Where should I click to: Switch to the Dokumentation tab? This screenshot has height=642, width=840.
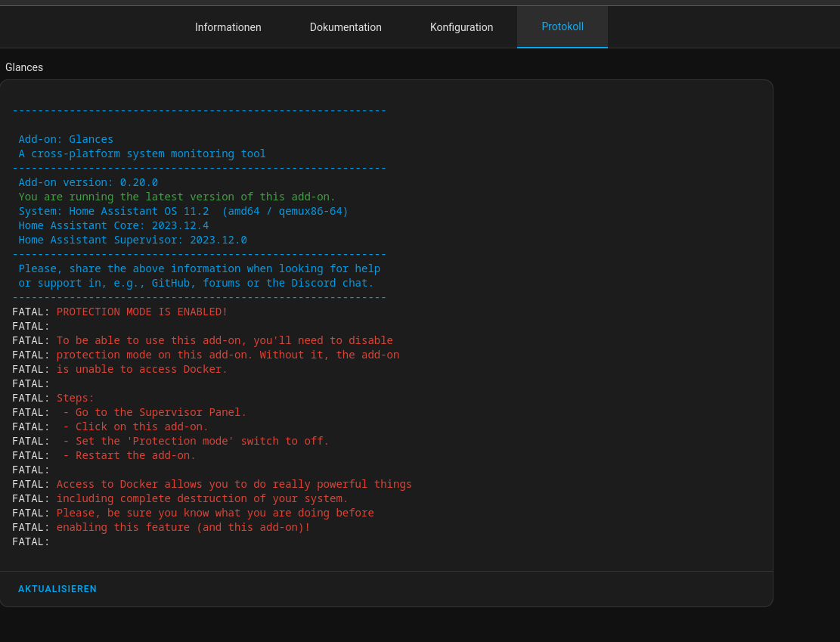(x=346, y=27)
